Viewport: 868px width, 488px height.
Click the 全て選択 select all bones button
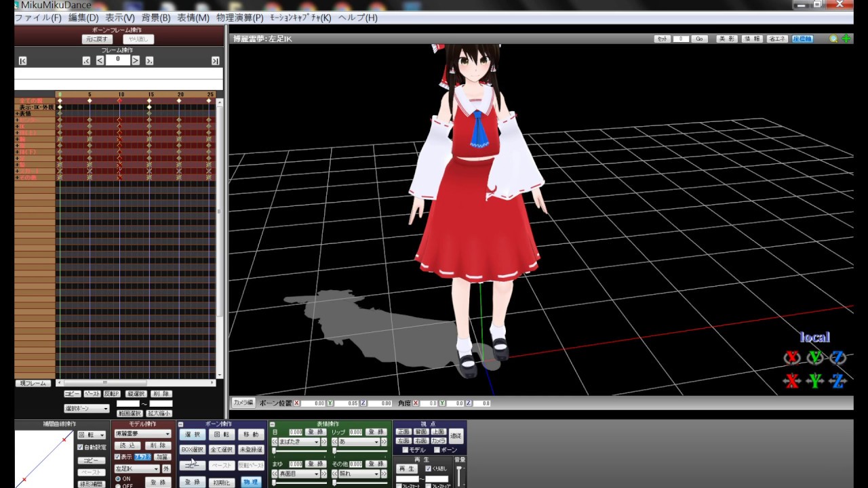[221, 449]
